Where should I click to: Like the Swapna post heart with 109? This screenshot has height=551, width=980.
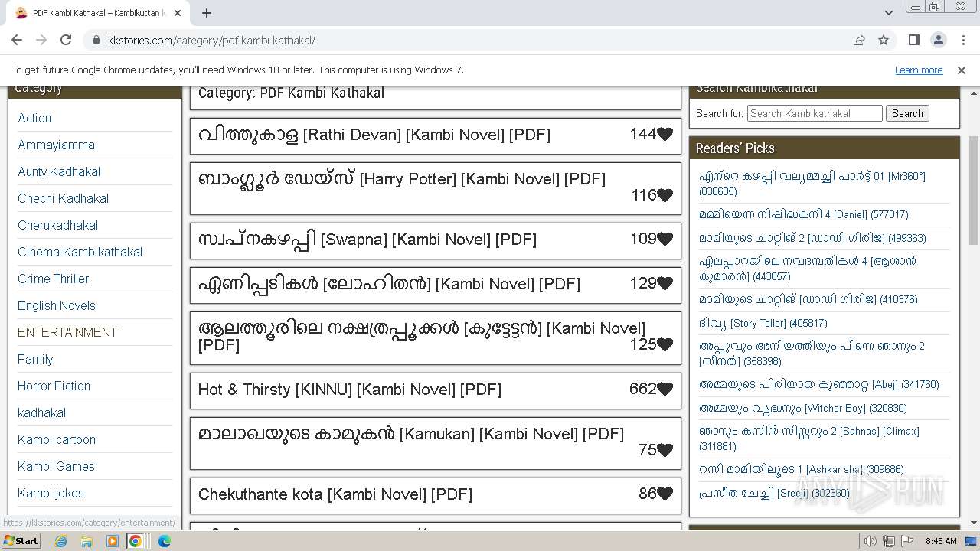pos(665,239)
